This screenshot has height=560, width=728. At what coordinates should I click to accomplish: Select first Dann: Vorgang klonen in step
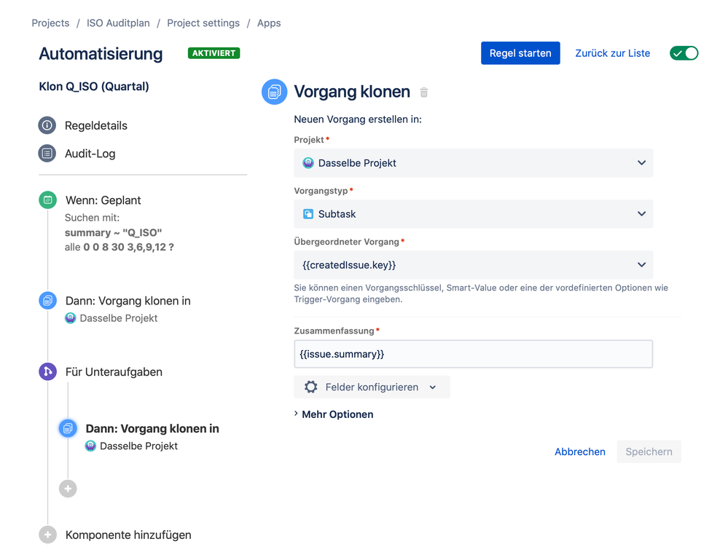[x=128, y=301]
